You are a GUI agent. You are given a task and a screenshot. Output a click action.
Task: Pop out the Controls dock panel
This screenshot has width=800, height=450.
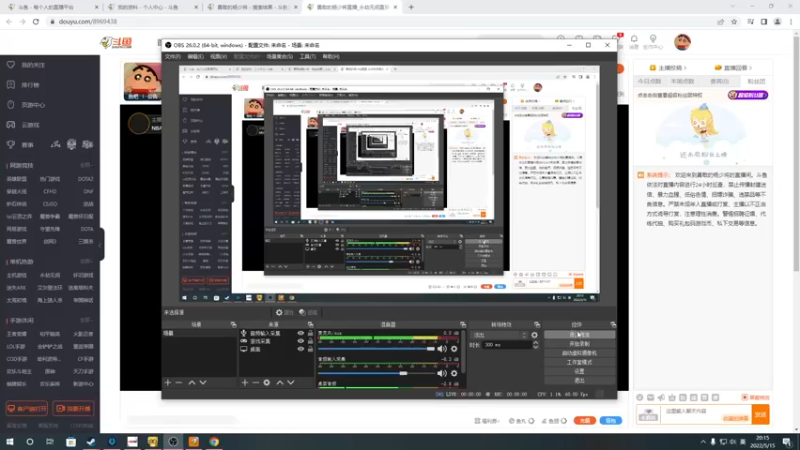tap(613, 324)
